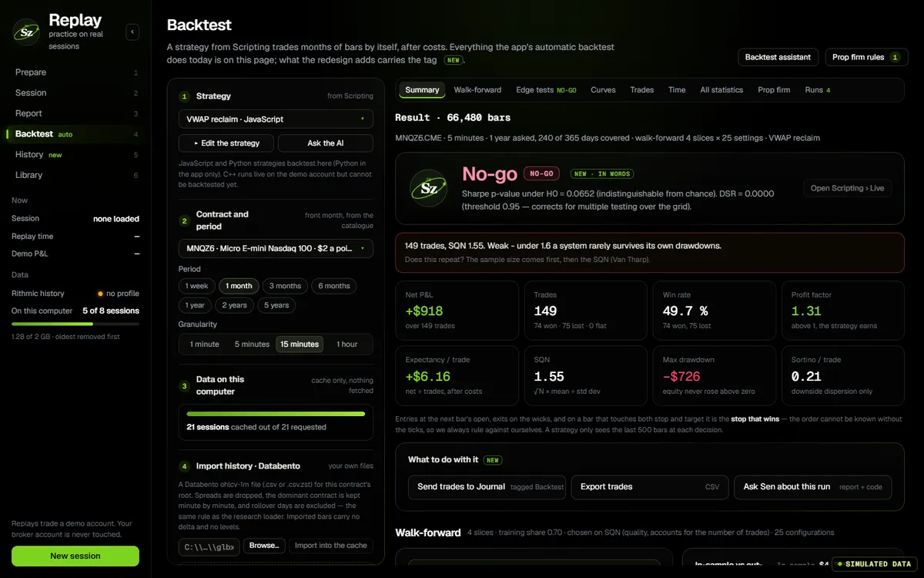
Task: Click the Net P&L value +$918
Action: tap(423, 311)
